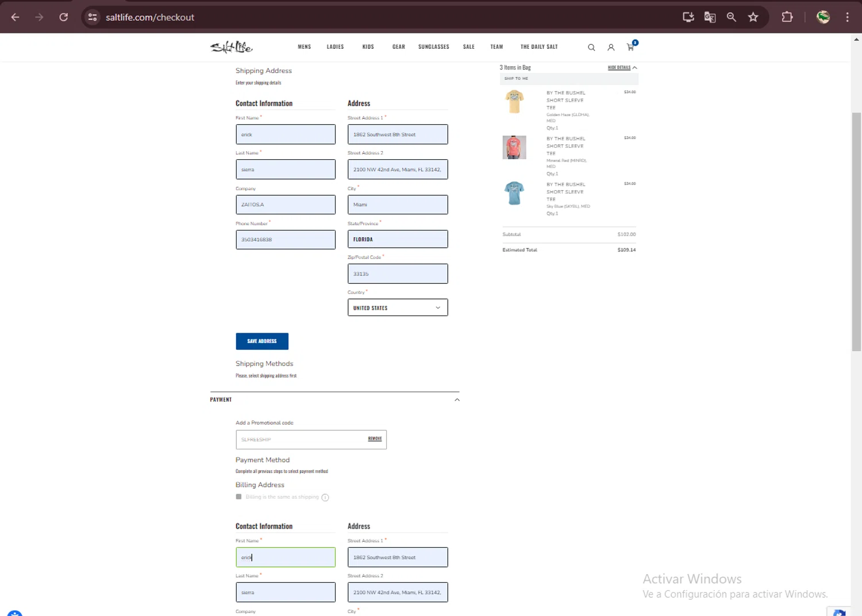Click the Mineral Red tee thumbnail

coord(514,147)
